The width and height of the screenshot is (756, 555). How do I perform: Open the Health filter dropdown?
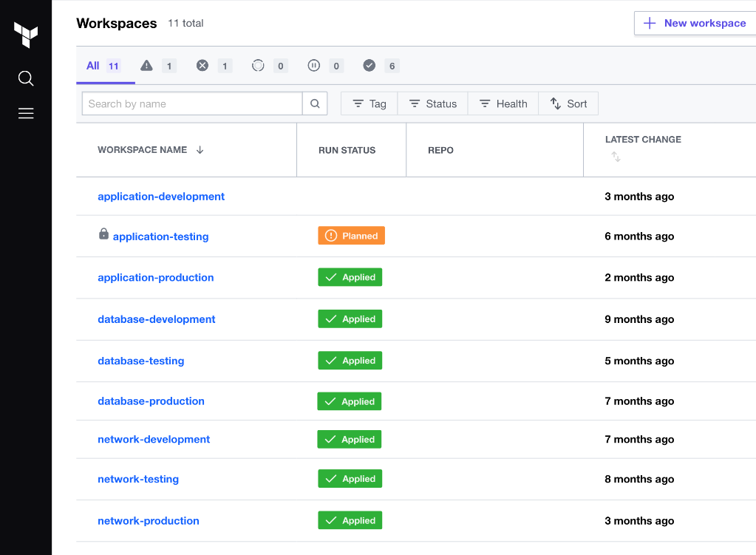[x=503, y=103]
